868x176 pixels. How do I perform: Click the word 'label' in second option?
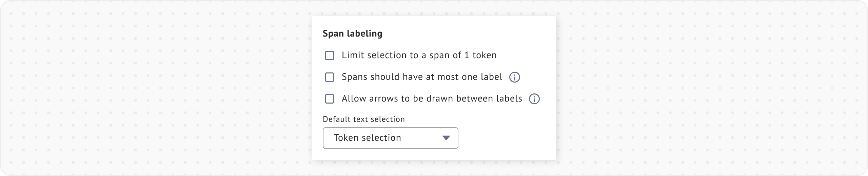click(491, 77)
